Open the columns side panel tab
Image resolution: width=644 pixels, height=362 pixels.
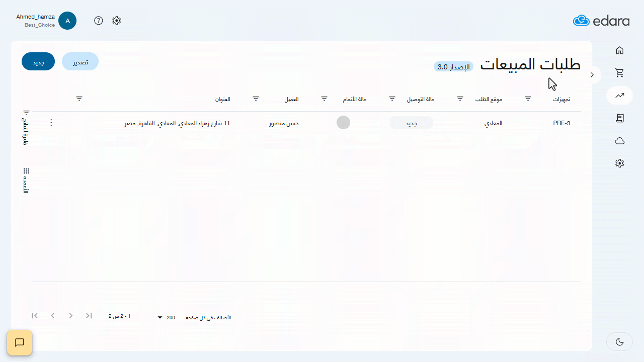coord(26,180)
